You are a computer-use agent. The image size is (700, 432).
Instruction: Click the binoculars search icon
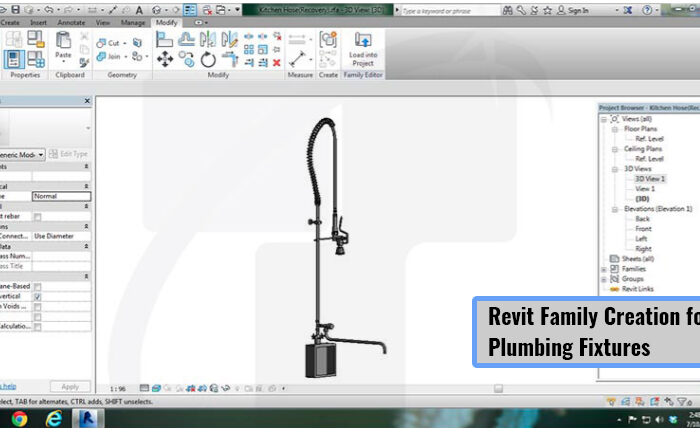pos(508,10)
